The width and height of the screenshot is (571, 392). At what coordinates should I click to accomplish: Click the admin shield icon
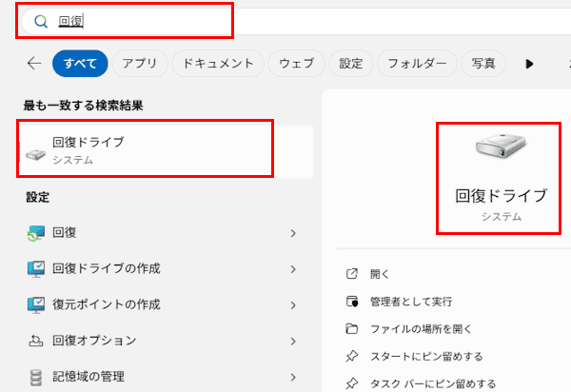click(x=352, y=302)
